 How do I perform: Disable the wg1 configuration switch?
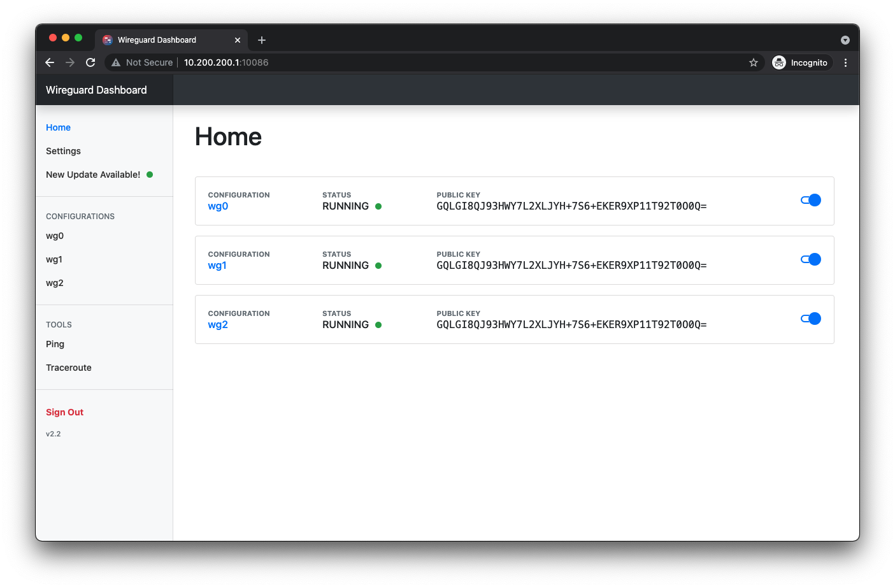pos(810,259)
